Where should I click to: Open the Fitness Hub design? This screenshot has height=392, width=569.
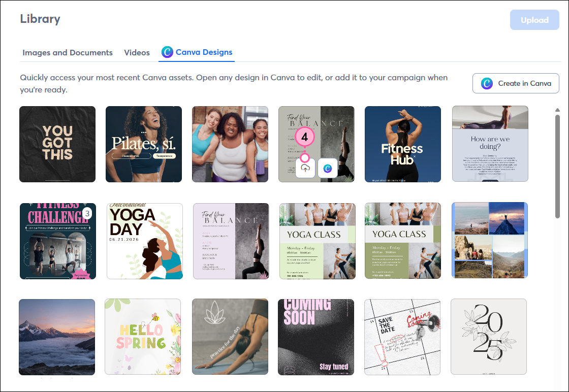click(x=402, y=144)
